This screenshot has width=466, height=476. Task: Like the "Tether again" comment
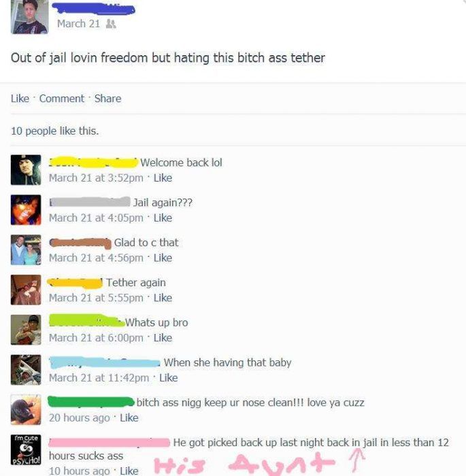pyautogui.click(x=163, y=298)
